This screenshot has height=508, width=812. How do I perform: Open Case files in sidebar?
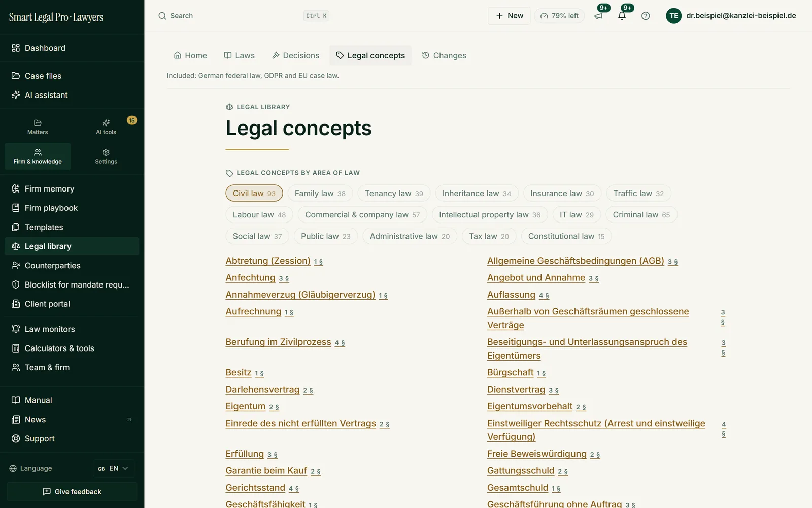pos(72,76)
